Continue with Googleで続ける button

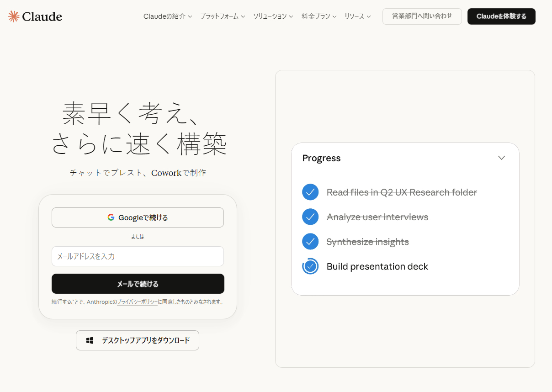(x=138, y=217)
